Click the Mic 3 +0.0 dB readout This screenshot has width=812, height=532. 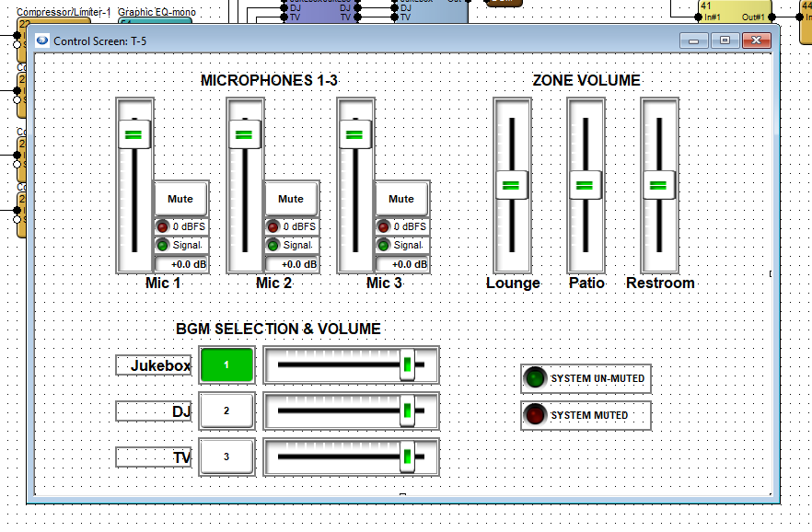click(x=403, y=265)
